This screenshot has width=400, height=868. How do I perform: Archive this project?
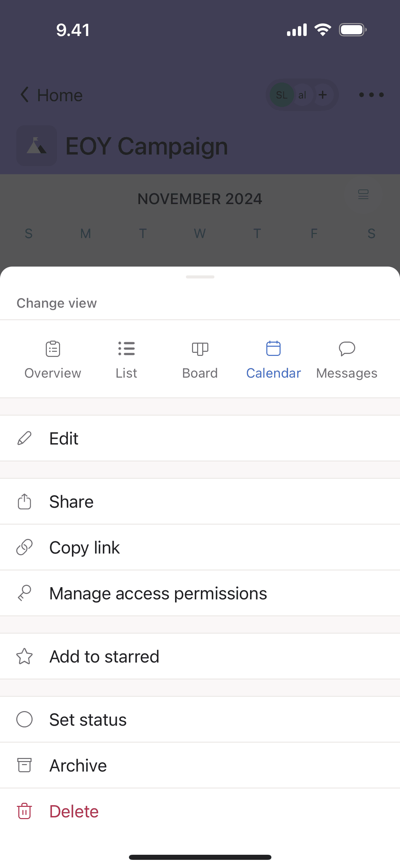point(78,765)
